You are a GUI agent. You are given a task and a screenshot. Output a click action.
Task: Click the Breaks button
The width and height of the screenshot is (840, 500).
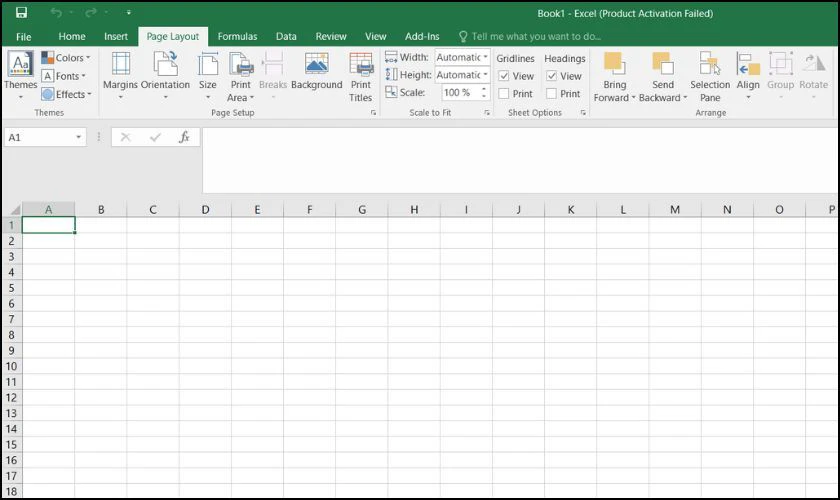pos(273,76)
